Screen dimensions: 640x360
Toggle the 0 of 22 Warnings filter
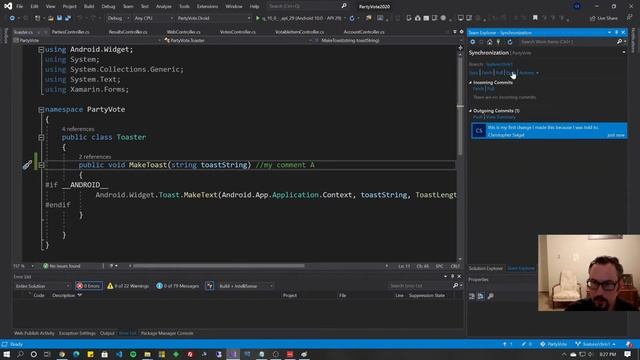128,286
